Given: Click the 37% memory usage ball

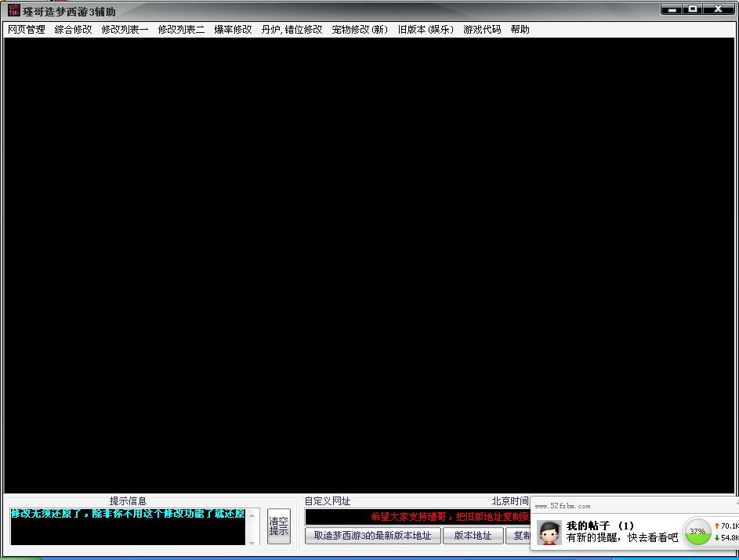Looking at the screenshot, I should click(697, 531).
